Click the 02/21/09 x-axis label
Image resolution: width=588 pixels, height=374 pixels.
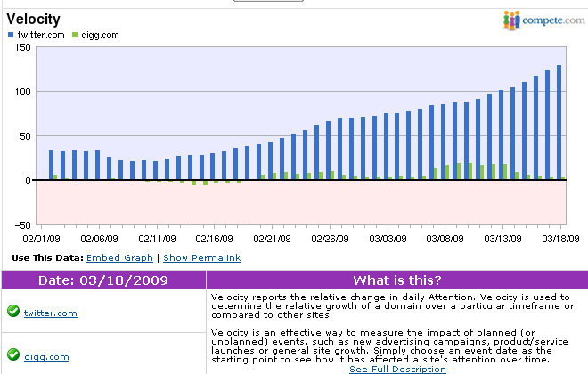272,239
